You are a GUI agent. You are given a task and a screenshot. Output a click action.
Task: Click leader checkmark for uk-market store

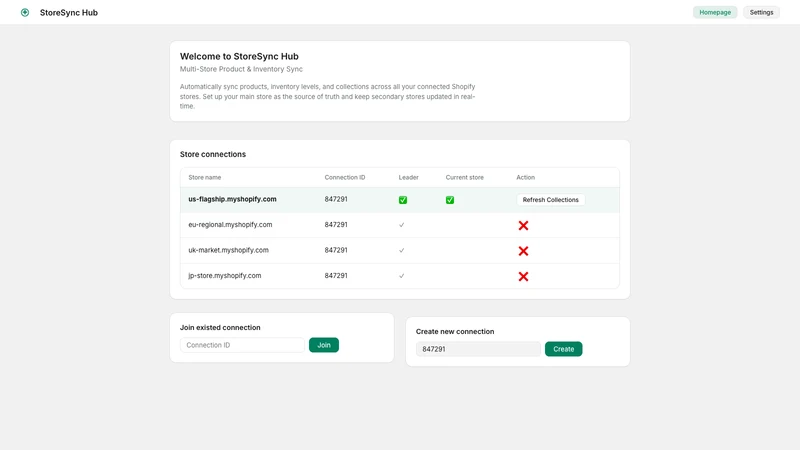[402, 251]
